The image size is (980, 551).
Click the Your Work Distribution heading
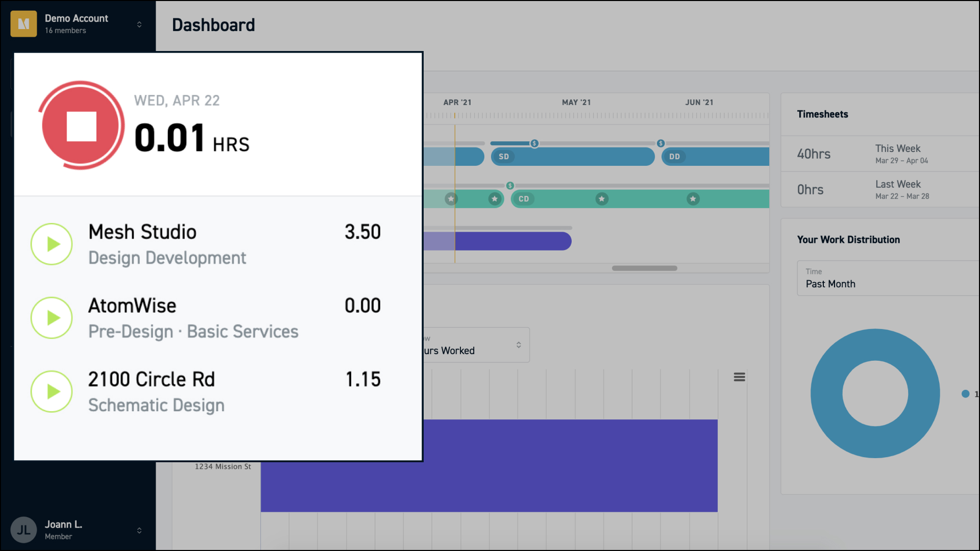pos(848,240)
